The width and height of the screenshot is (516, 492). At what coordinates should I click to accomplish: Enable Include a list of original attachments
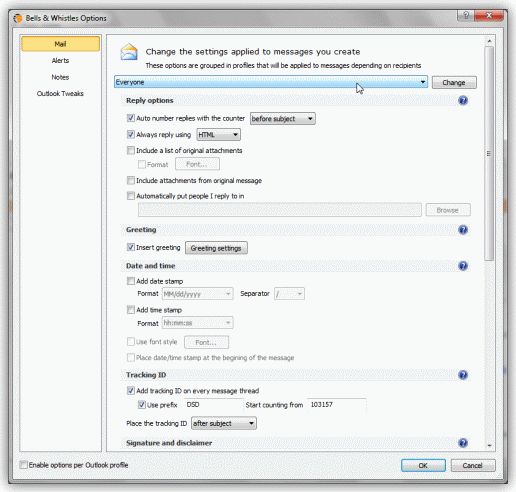(x=131, y=150)
